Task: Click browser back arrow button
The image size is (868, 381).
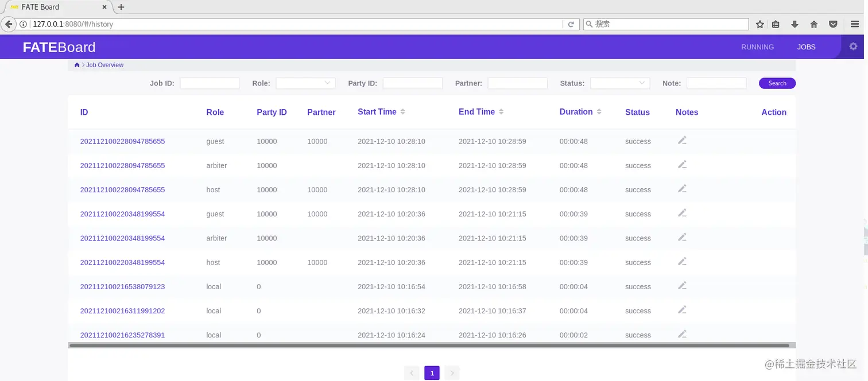Action: pos(9,24)
